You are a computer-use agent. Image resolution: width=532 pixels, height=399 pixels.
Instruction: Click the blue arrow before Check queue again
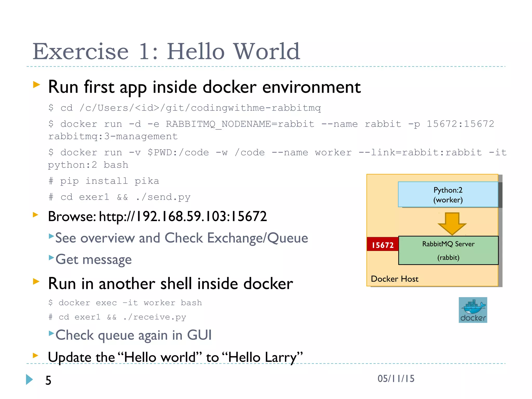click(51, 333)
